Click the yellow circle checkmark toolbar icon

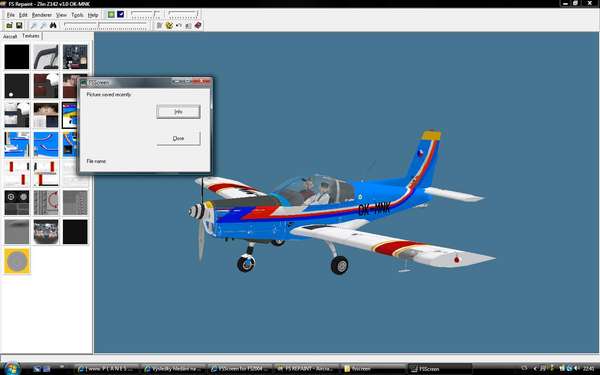tap(169, 25)
